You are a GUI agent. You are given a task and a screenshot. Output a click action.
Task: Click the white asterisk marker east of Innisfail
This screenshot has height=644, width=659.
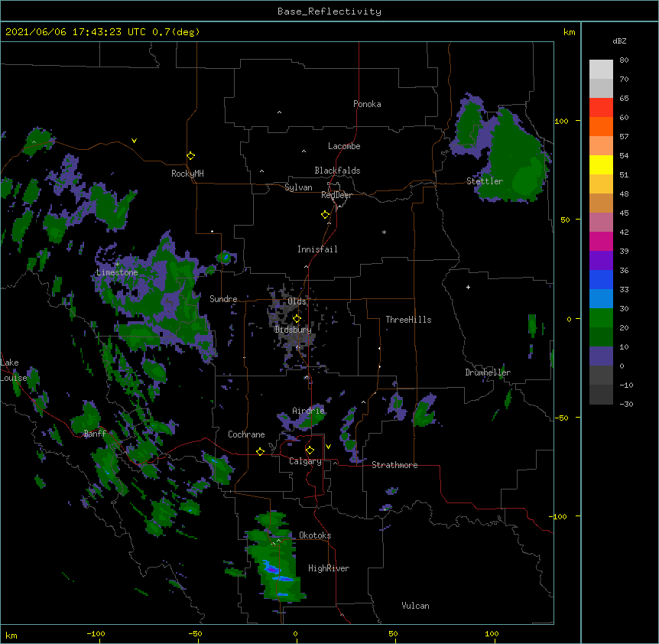pos(384,232)
